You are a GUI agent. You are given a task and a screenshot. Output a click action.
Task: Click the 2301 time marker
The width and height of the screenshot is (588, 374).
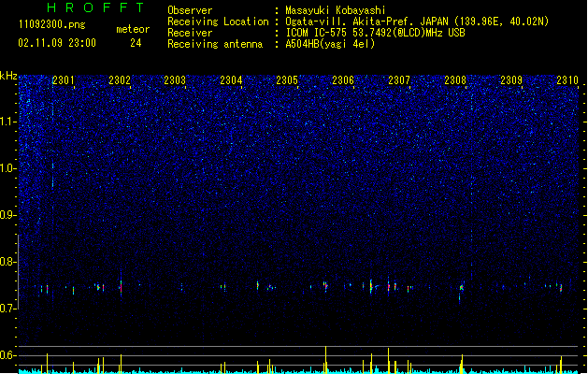point(63,80)
